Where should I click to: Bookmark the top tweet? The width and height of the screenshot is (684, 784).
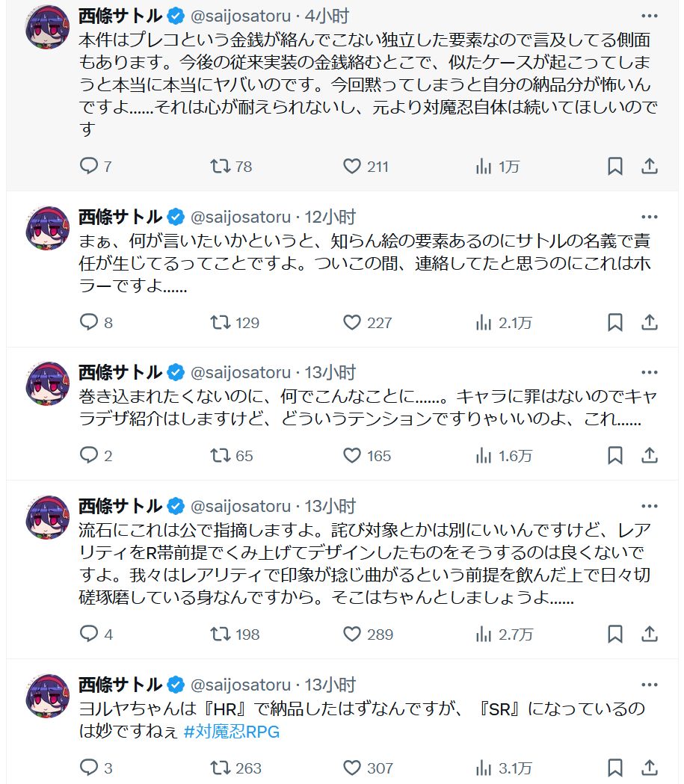[614, 166]
